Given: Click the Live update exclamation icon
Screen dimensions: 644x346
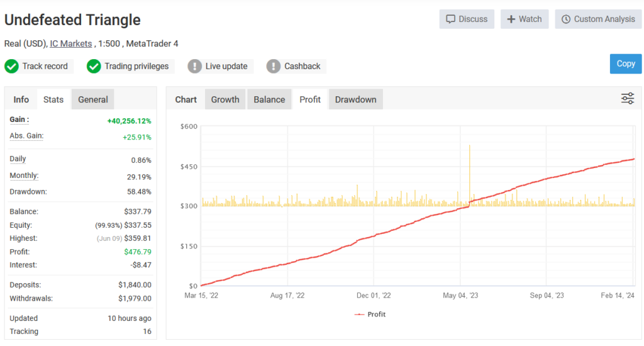Looking at the screenshot, I should [x=195, y=66].
